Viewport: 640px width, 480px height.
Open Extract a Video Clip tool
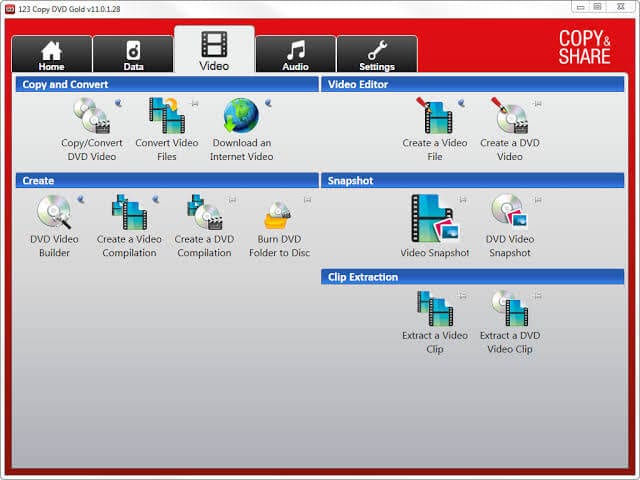435,322
